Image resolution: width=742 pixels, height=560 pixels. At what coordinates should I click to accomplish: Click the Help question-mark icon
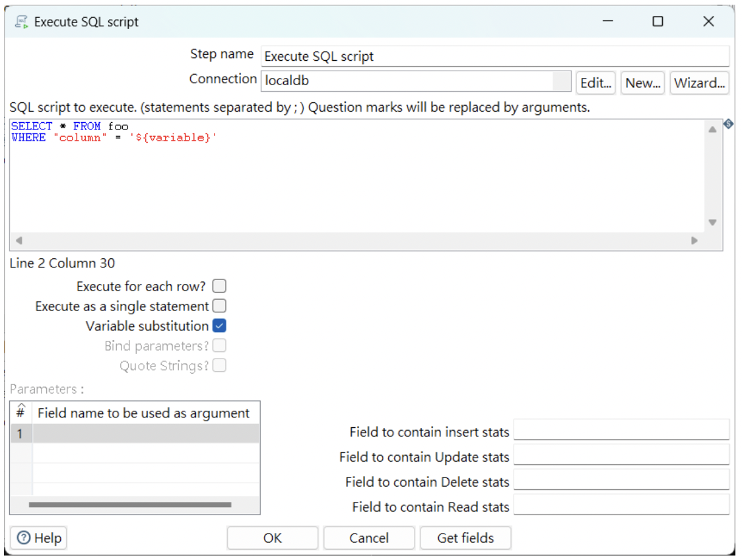(x=23, y=538)
